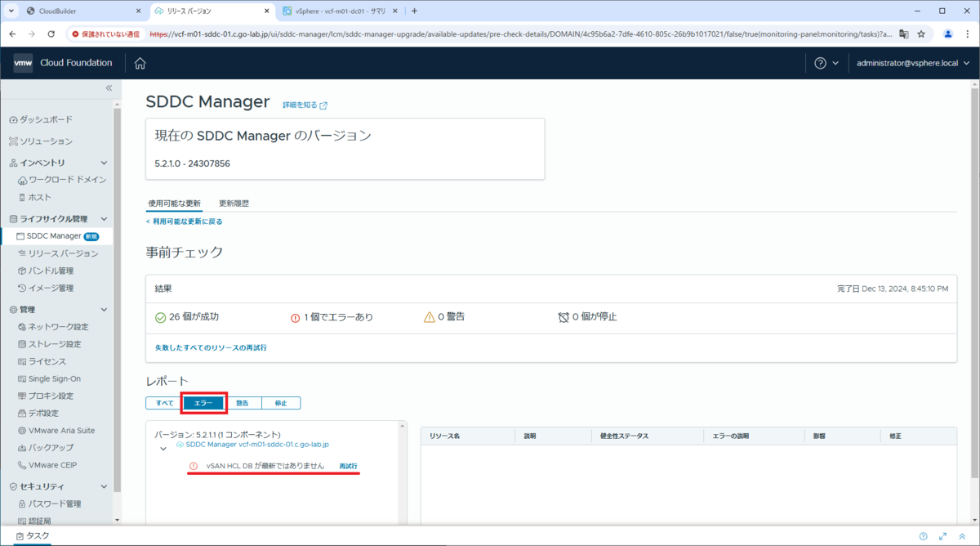Click the リソース名 column header
Viewport: 980px width, 546px height.
pos(444,436)
